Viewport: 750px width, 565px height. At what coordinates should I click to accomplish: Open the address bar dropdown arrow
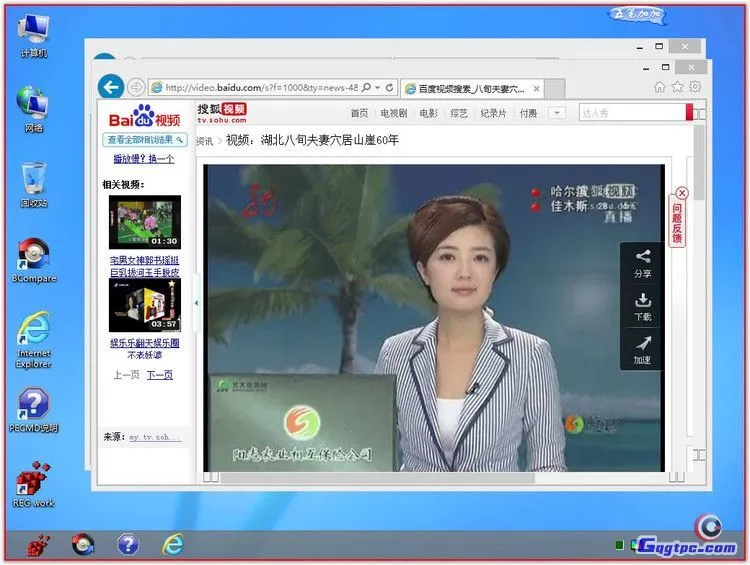(377, 88)
